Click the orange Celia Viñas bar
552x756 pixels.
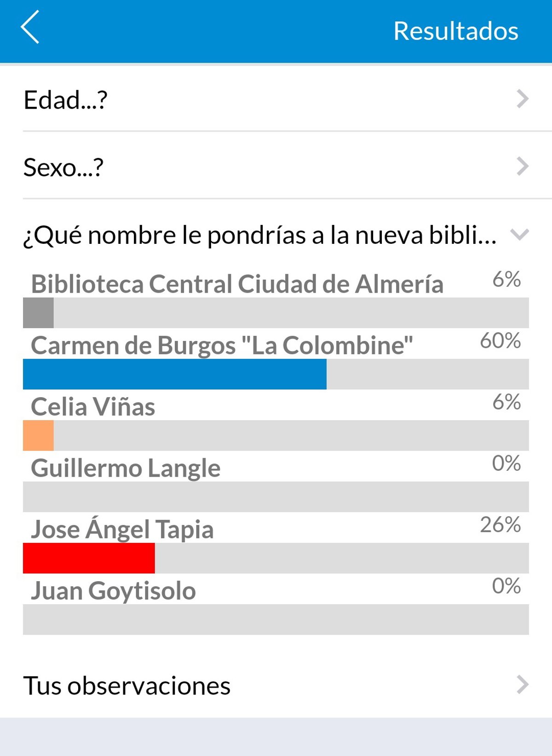point(38,435)
